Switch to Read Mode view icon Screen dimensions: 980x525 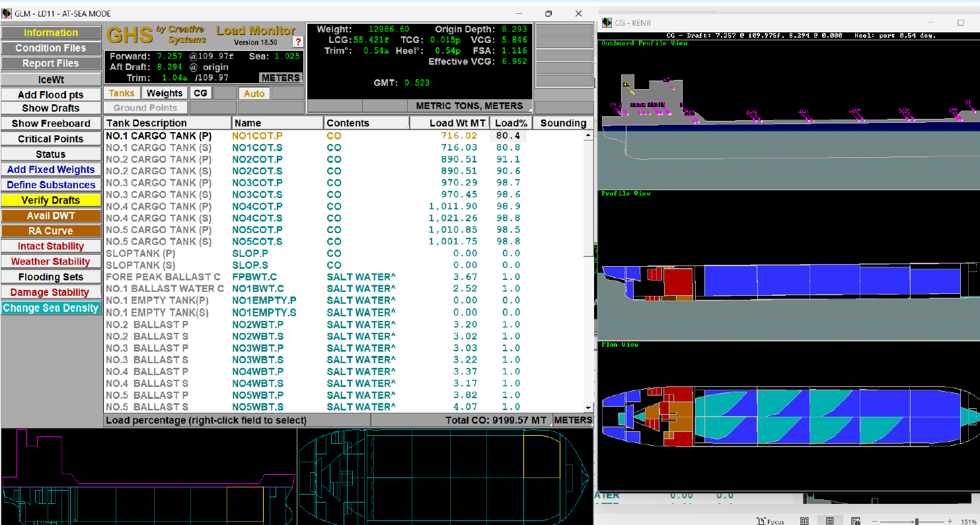tap(804, 521)
